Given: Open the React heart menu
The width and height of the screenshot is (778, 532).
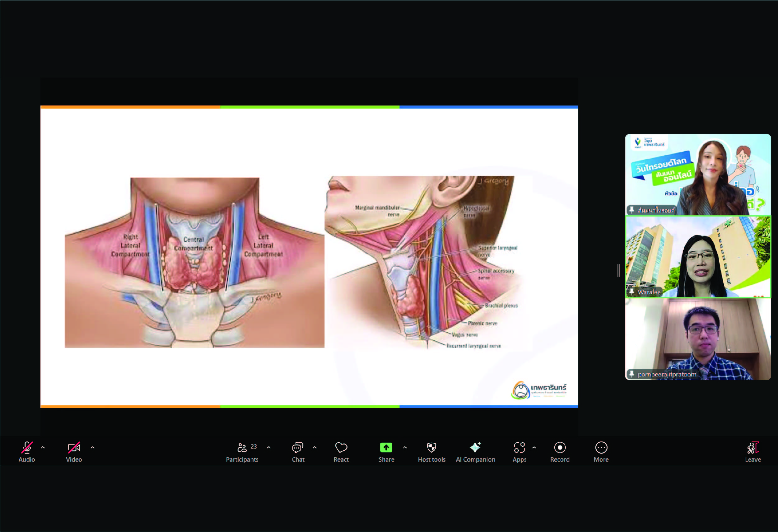Looking at the screenshot, I should pyautogui.click(x=341, y=452).
